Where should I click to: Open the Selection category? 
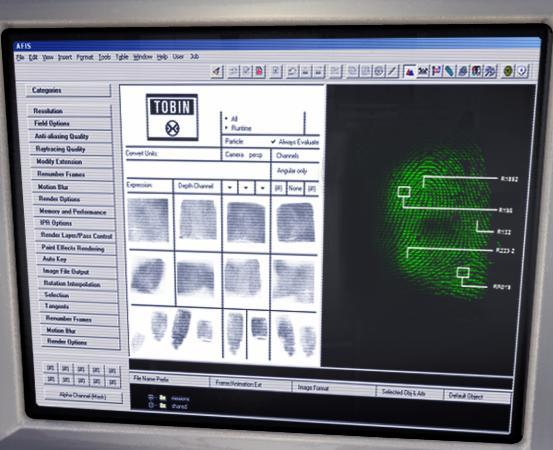coord(79,295)
